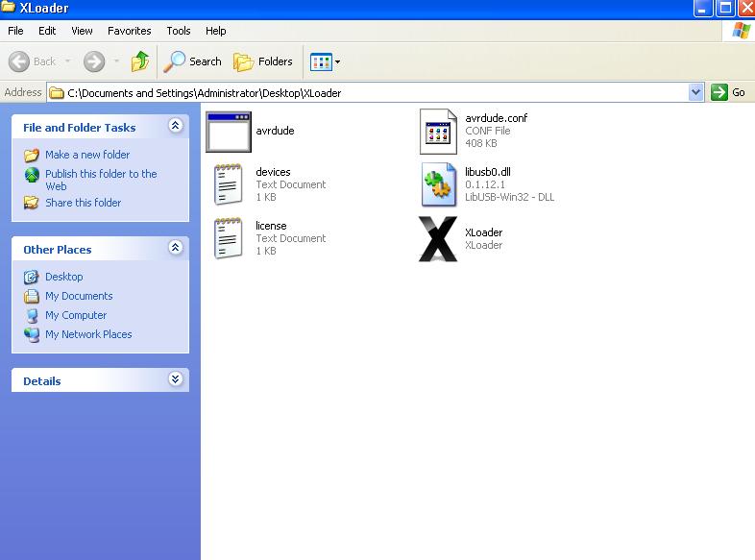Select the devices file name label

click(x=273, y=172)
